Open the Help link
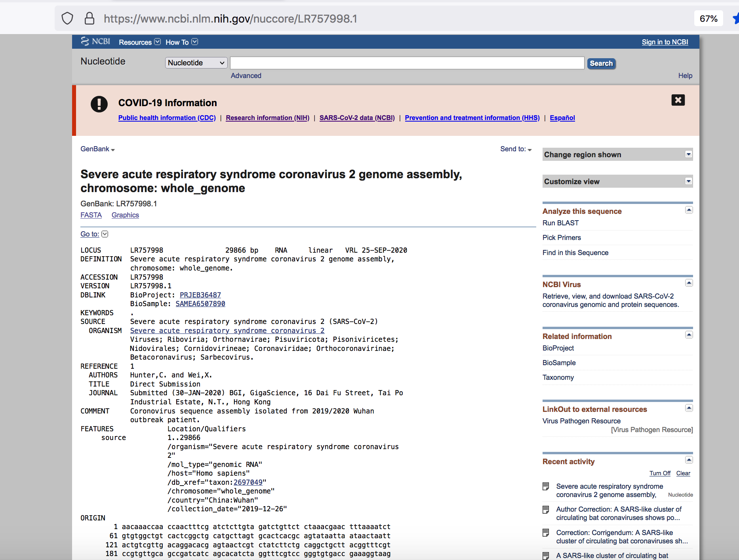Screen dimensions: 739x560 pyautogui.click(x=685, y=76)
